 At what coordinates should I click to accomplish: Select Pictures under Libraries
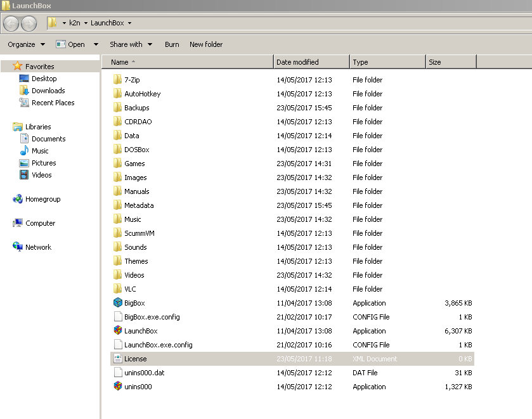point(44,163)
